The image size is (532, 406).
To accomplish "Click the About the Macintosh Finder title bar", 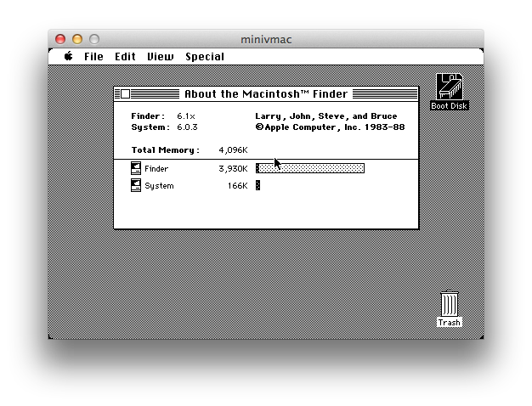I will pyautogui.click(x=266, y=94).
